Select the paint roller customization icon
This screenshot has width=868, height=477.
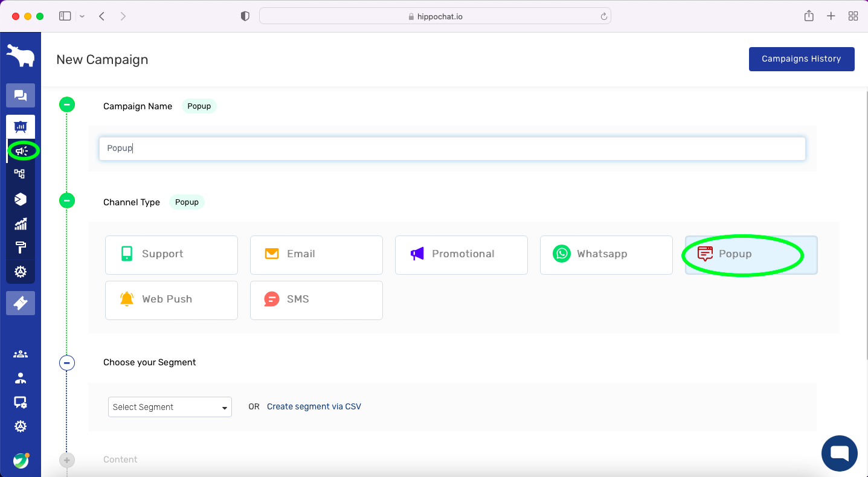[21, 248]
